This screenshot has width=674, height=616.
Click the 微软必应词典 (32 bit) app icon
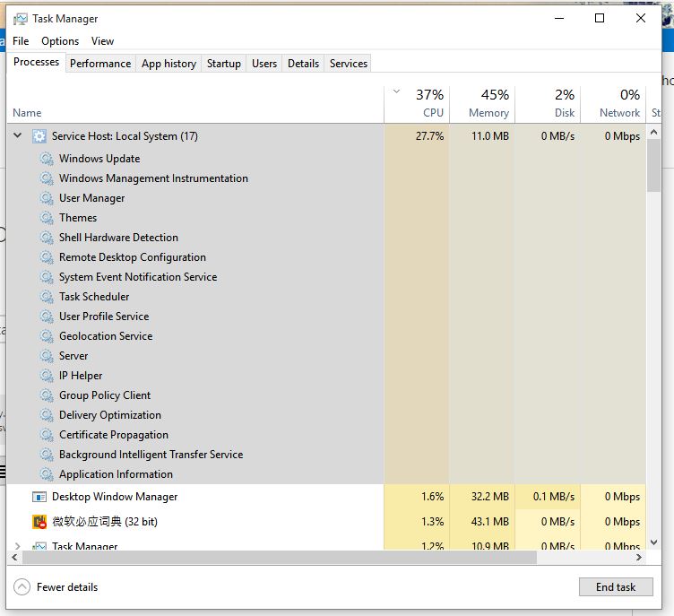[39, 522]
